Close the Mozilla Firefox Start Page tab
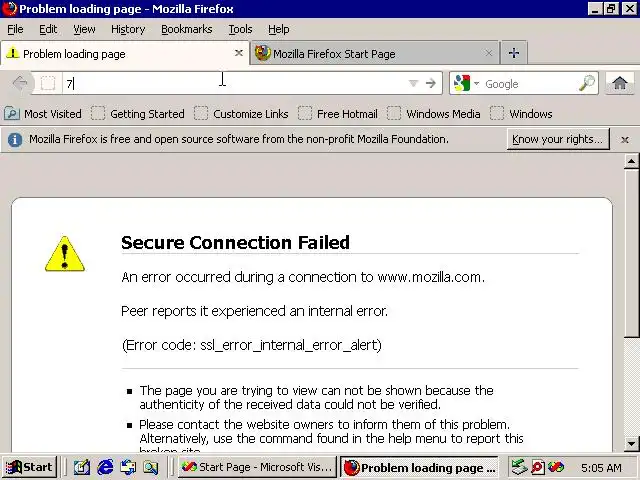This screenshot has height=480, width=640. point(488,53)
